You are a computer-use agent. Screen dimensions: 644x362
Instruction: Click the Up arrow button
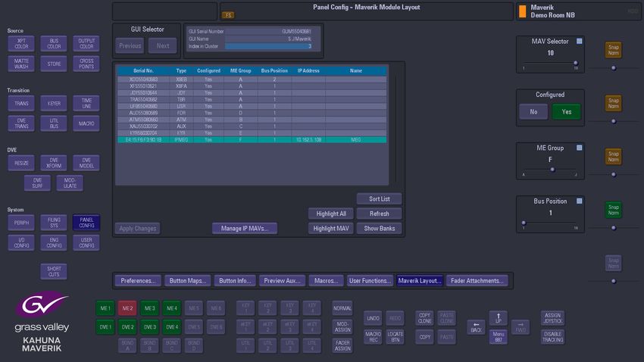498,317
